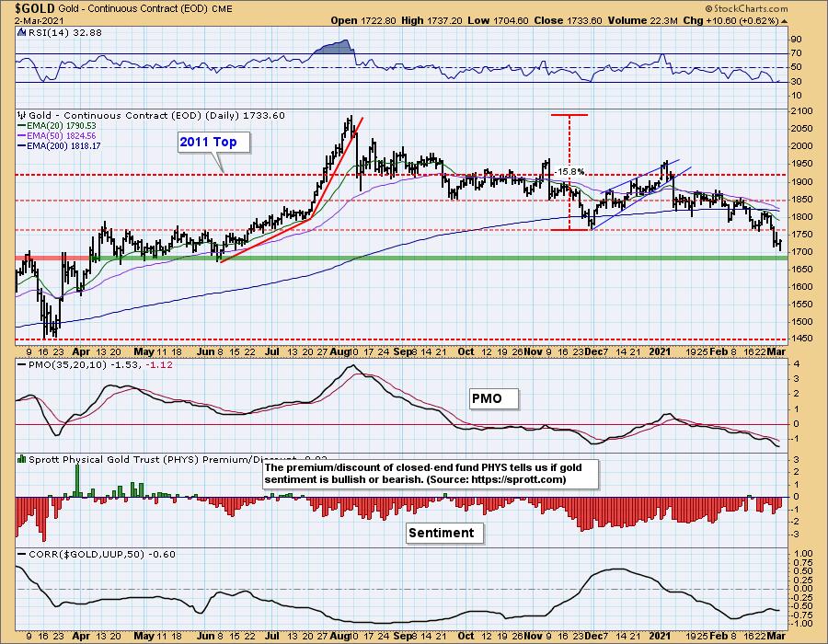
Task: Click the tall green PHYS premium spike
Action: pos(77,480)
